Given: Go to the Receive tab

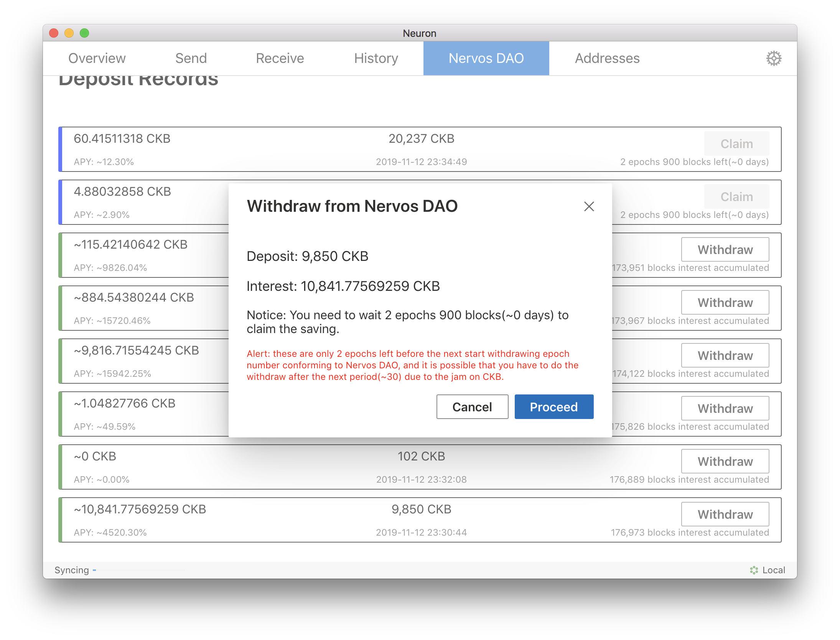Looking at the screenshot, I should click(280, 58).
